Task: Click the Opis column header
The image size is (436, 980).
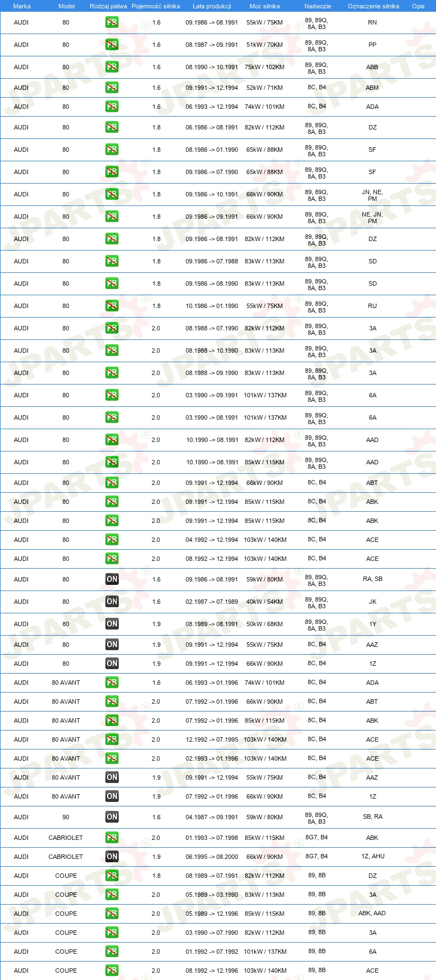Action: [418, 6]
